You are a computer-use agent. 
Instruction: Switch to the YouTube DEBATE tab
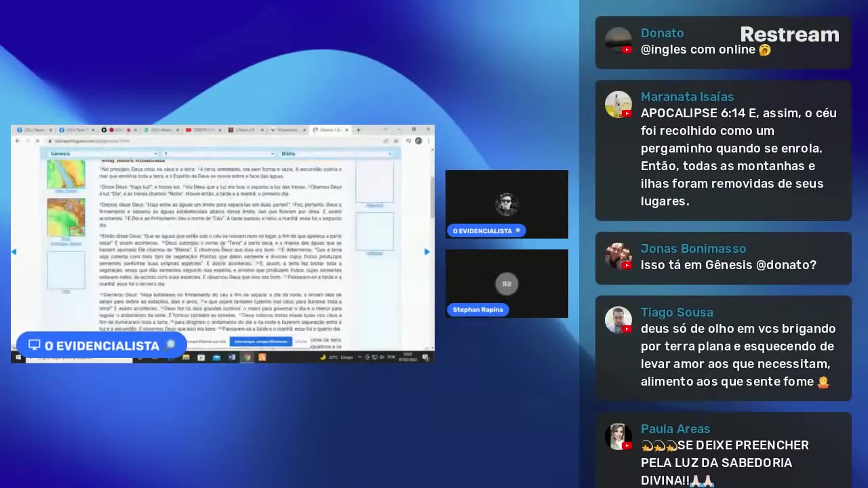[x=205, y=129]
